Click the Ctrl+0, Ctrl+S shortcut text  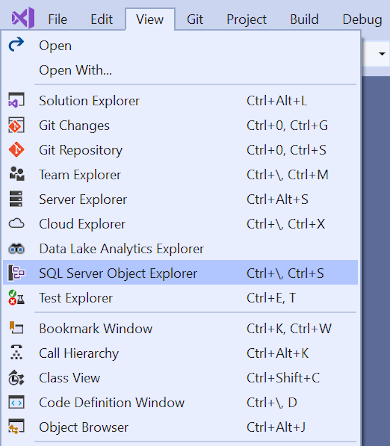(286, 150)
